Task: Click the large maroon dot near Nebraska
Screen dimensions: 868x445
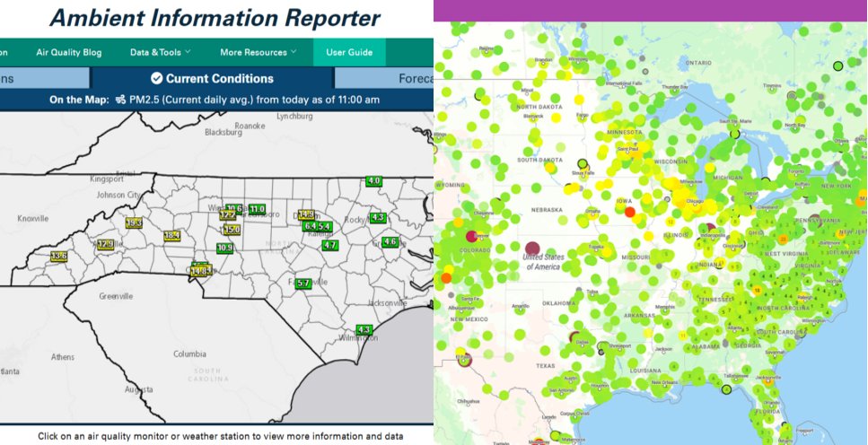Action: (532, 248)
